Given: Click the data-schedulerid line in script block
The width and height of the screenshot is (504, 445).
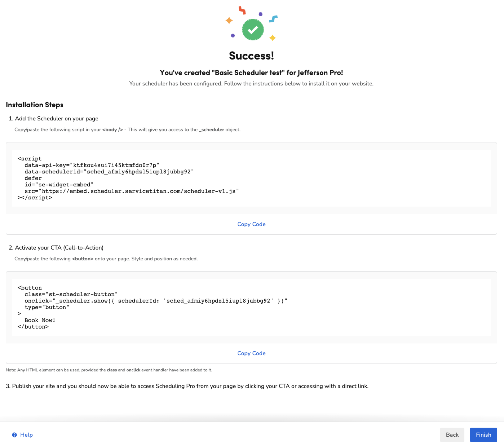Looking at the screenshot, I should [109, 171].
